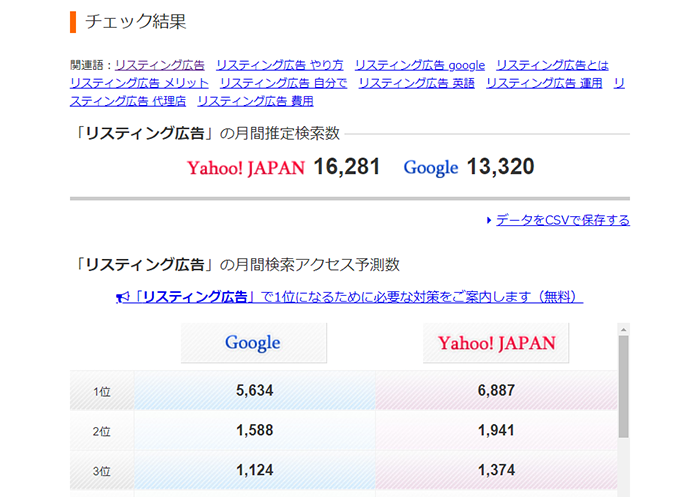700x497 pixels.
Task: Open link リスティング広告 運用
Action: tap(544, 83)
